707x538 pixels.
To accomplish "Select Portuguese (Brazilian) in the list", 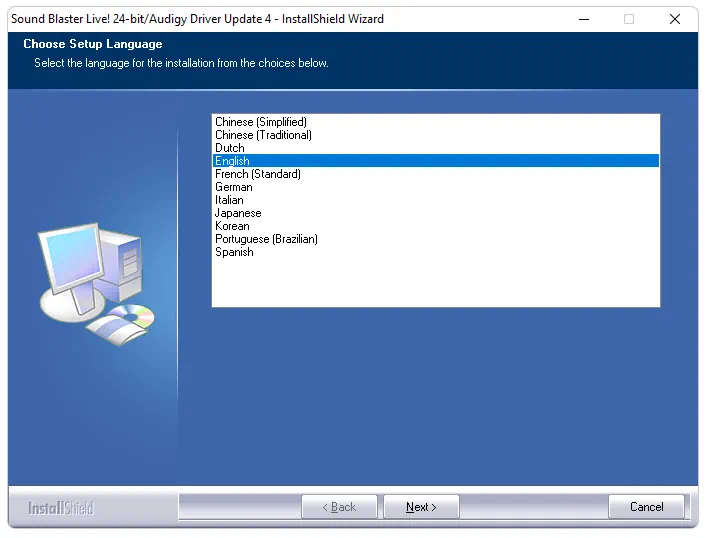I will [266, 239].
